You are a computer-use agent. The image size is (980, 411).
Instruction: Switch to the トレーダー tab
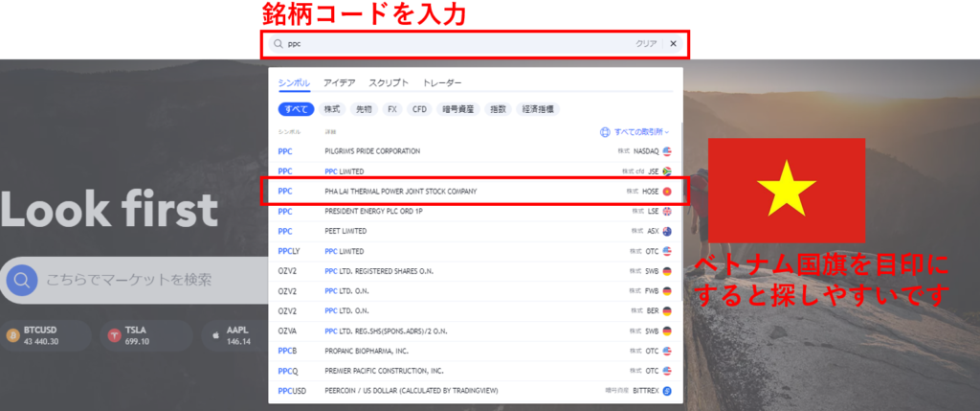tap(442, 82)
